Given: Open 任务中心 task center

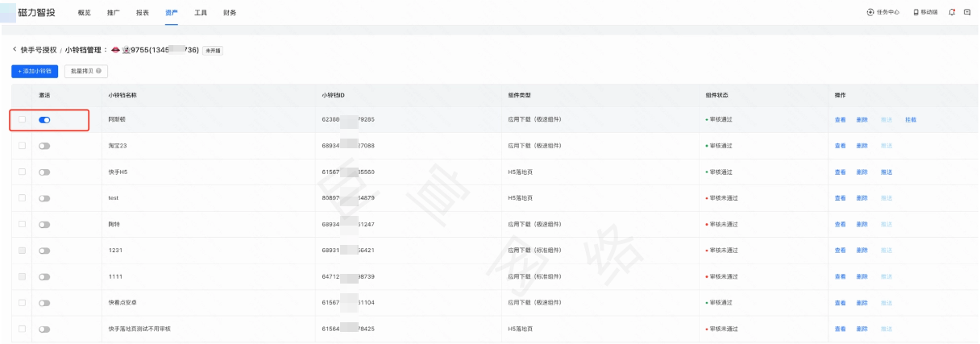Looking at the screenshot, I should (883, 12).
